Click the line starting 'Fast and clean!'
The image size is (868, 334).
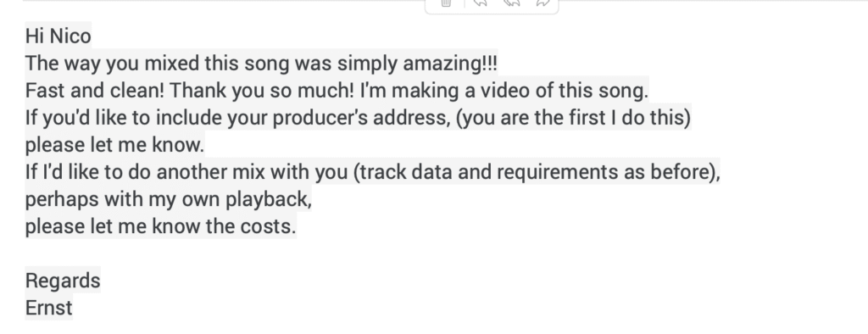pyautogui.click(x=337, y=91)
